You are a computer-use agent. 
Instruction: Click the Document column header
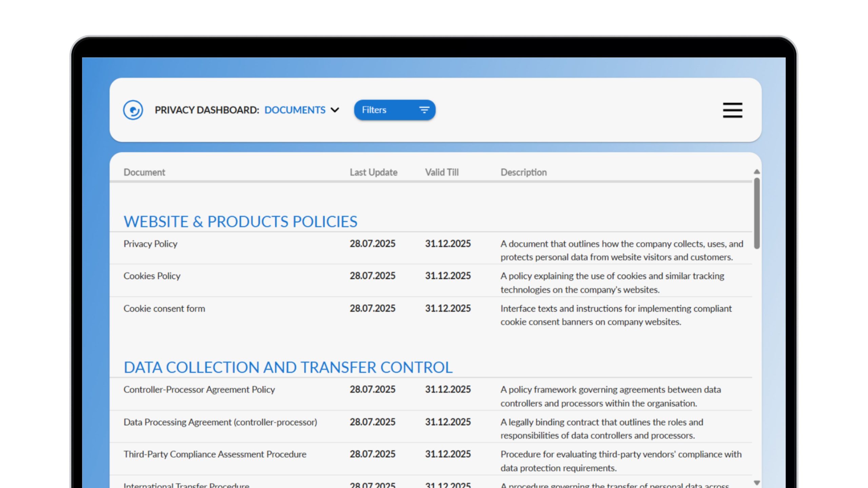click(144, 172)
